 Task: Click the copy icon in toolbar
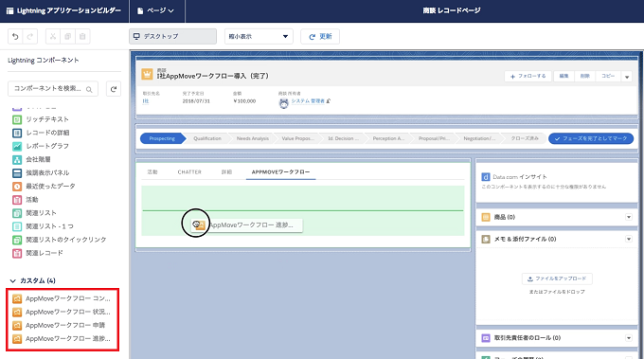68,37
